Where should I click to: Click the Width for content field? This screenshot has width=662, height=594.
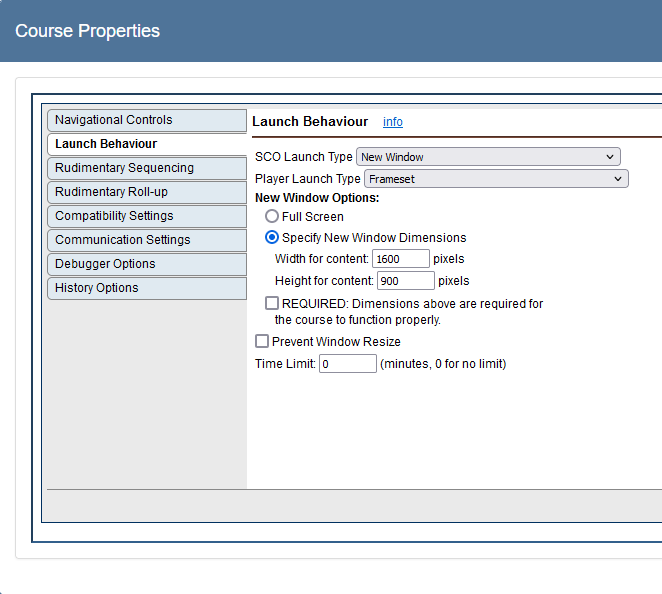click(400, 259)
